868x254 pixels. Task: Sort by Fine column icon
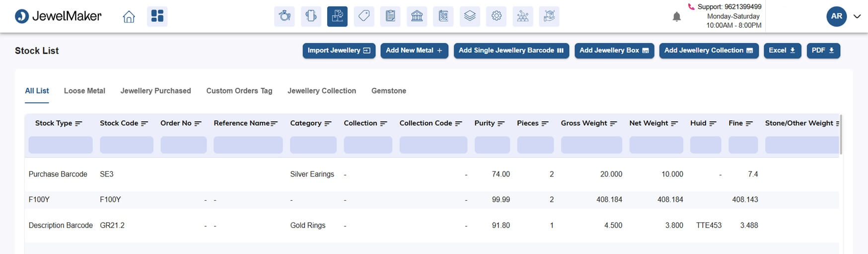tap(749, 123)
